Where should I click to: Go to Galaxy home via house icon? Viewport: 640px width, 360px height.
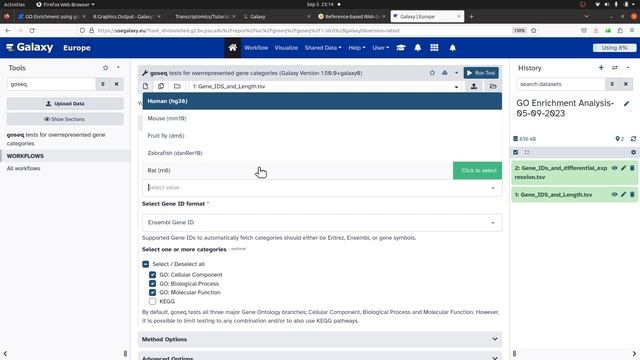pyautogui.click(x=233, y=48)
